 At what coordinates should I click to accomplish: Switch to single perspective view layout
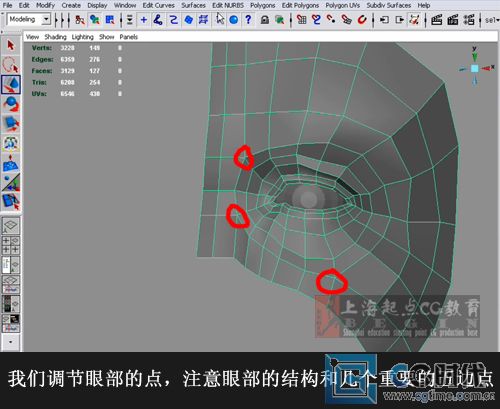coord(11,226)
